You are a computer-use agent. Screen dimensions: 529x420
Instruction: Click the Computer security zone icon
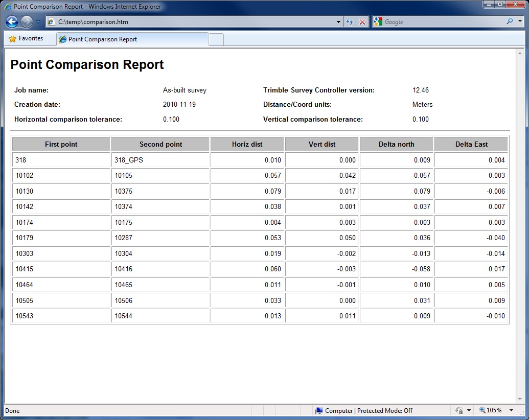tap(319, 410)
